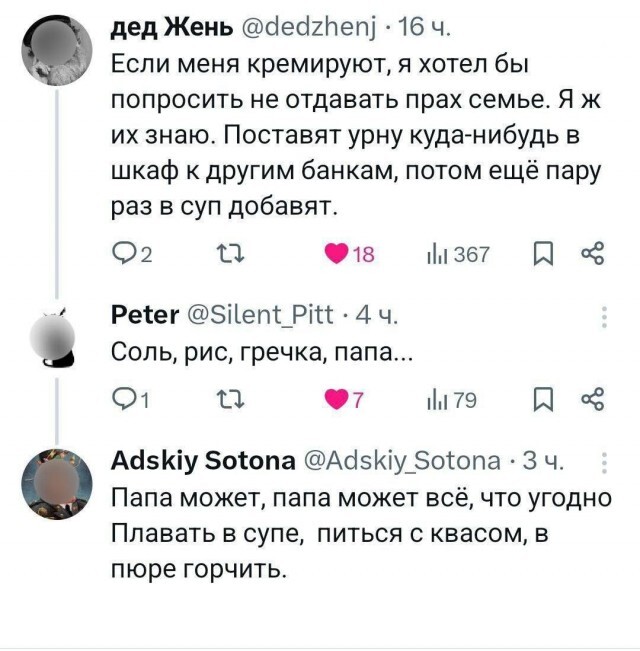Share Peter's tweet
Screen dimensions: 640x651
(592, 401)
